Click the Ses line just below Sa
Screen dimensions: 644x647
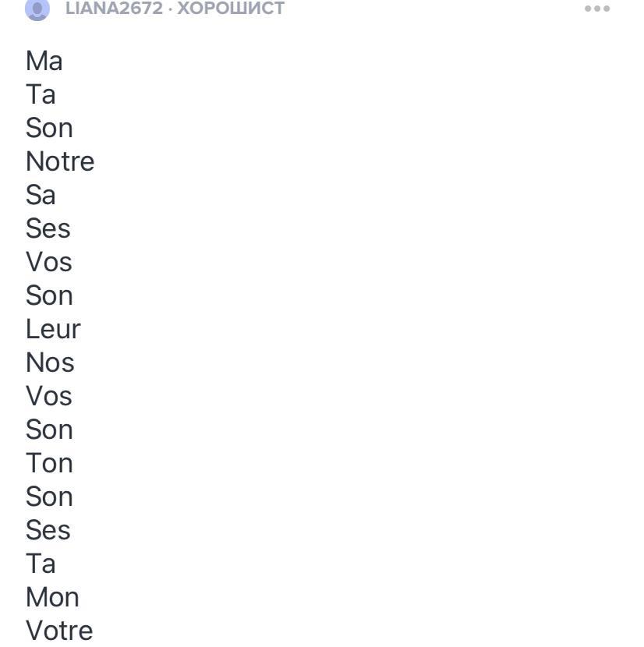[48, 228]
